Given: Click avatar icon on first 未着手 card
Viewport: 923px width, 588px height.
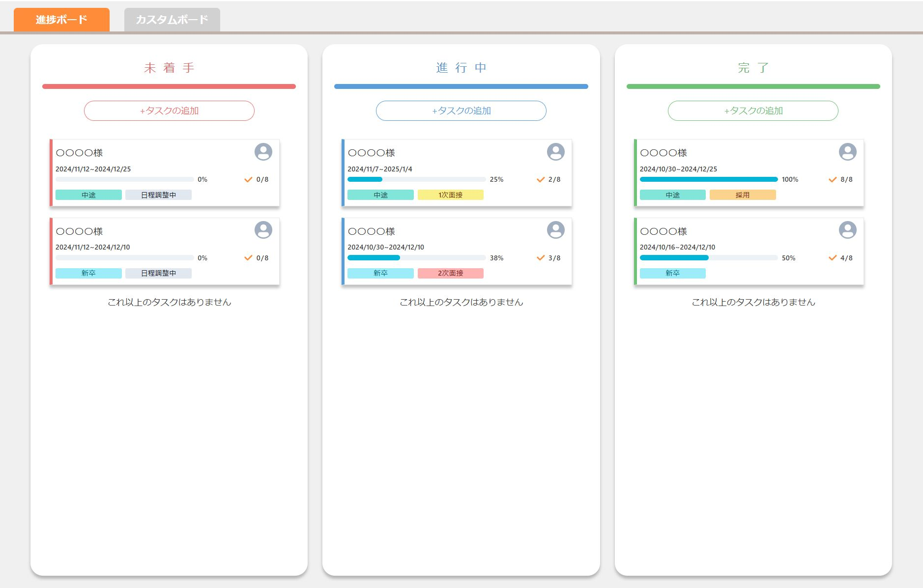Looking at the screenshot, I should coord(263,152).
